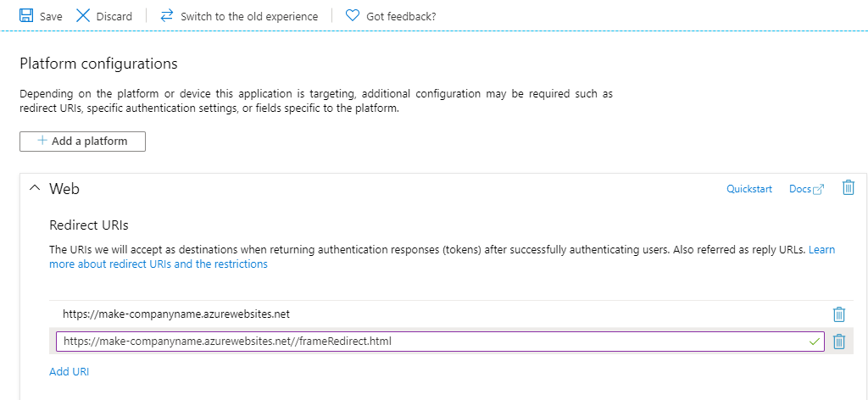868x400 pixels.
Task: Click the Save floppy disk icon
Action: click(26, 16)
